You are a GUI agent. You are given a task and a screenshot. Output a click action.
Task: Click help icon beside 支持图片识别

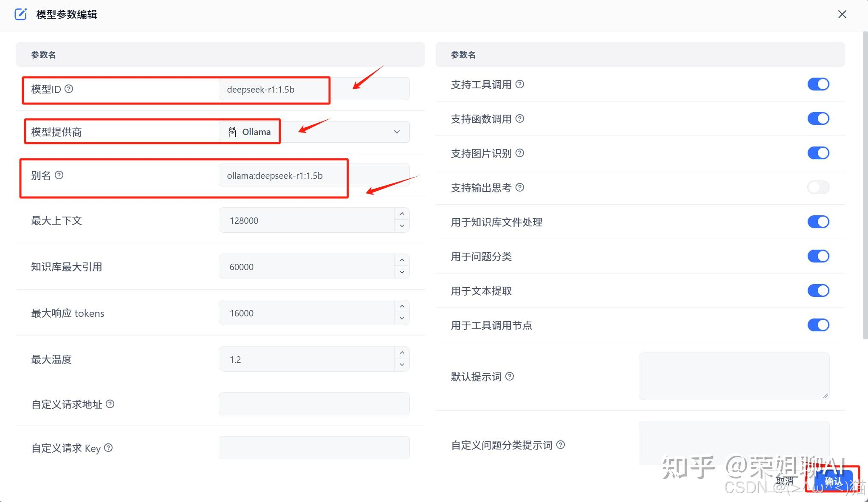click(x=520, y=153)
